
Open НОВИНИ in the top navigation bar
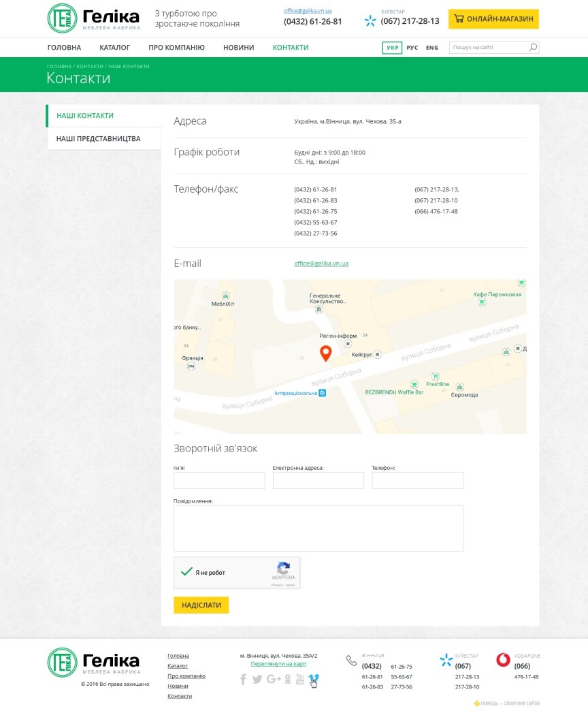click(239, 48)
